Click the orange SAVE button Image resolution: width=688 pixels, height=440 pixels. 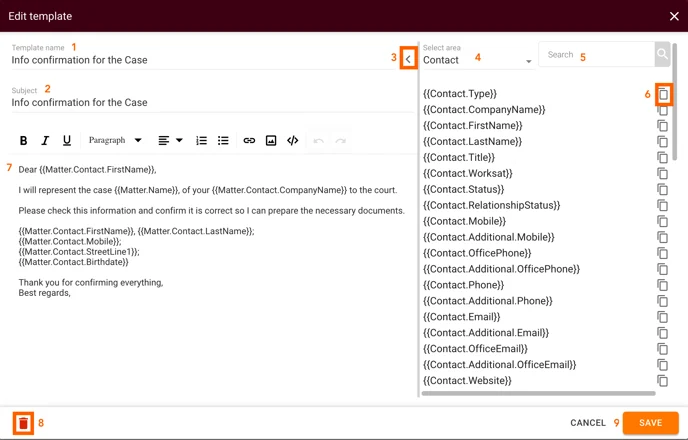[x=651, y=423]
